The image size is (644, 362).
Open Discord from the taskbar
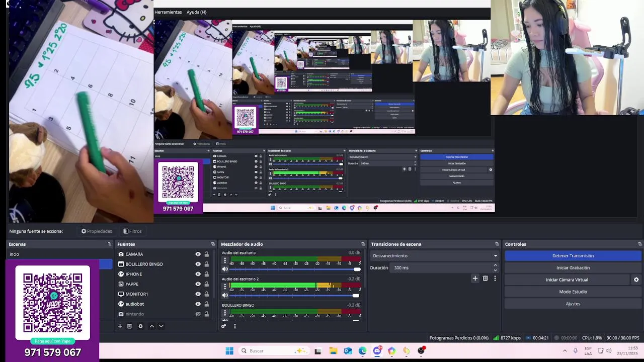[x=377, y=351]
